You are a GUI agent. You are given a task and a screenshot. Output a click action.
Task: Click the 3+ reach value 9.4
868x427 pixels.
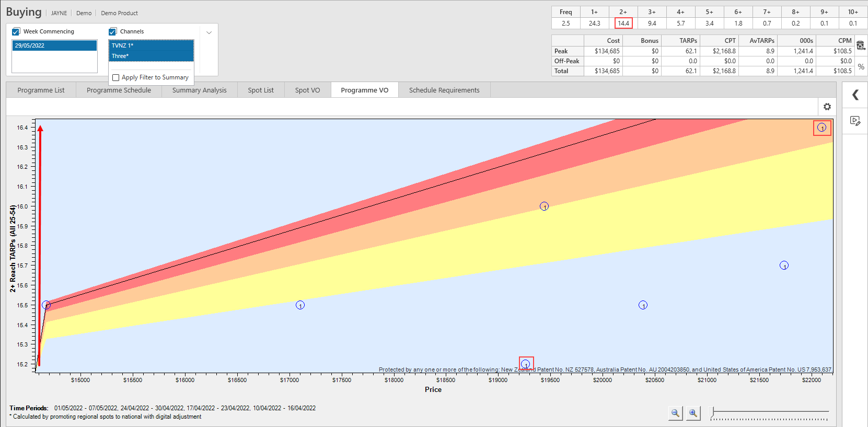652,23
